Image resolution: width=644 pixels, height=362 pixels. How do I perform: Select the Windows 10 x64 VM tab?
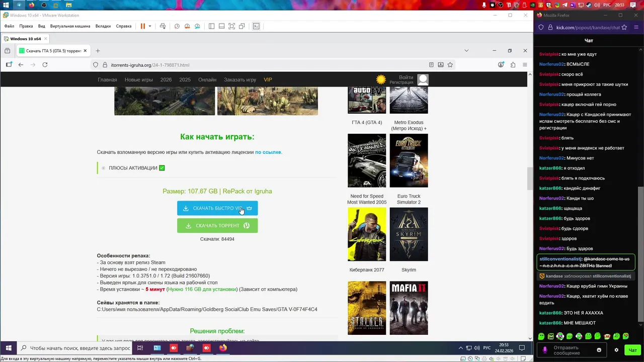point(25,39)
